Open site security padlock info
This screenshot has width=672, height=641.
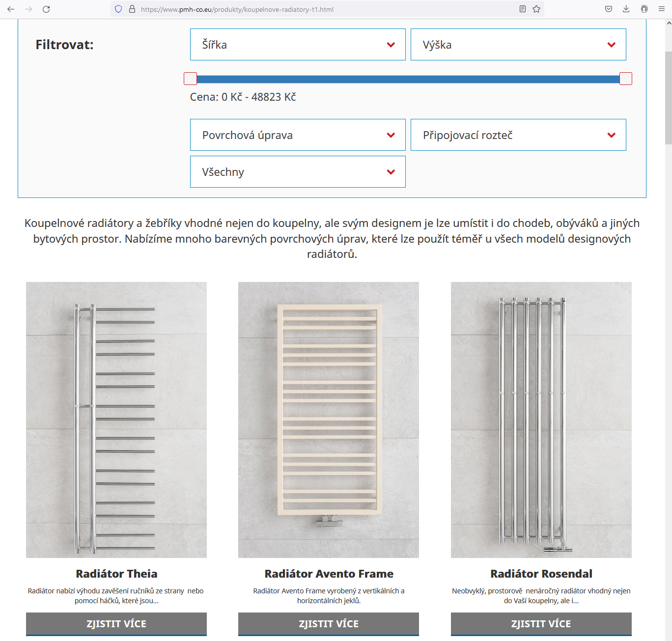(x=132, y=9)
